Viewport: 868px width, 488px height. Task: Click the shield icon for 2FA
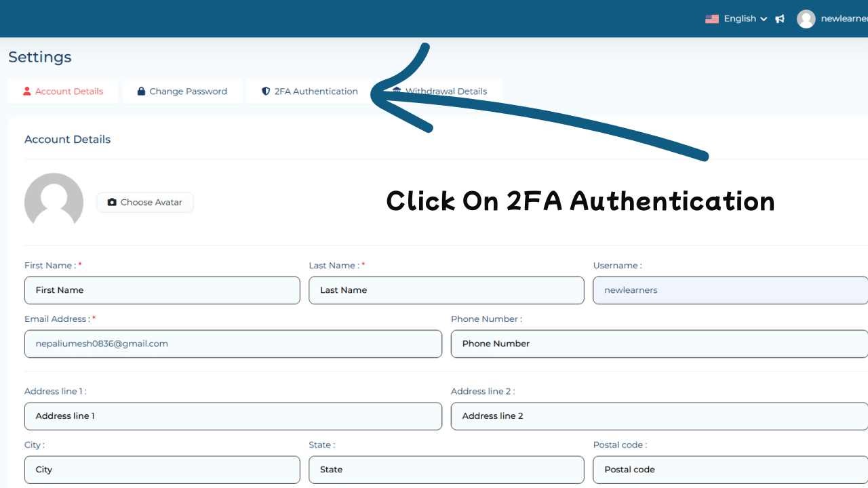[x=266, y=91]
